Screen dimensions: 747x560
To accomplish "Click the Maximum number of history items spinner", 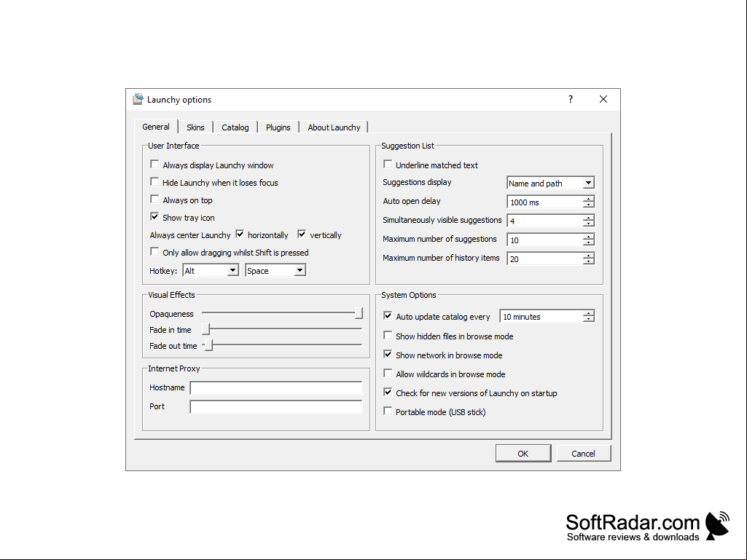I will click(551, 259).
